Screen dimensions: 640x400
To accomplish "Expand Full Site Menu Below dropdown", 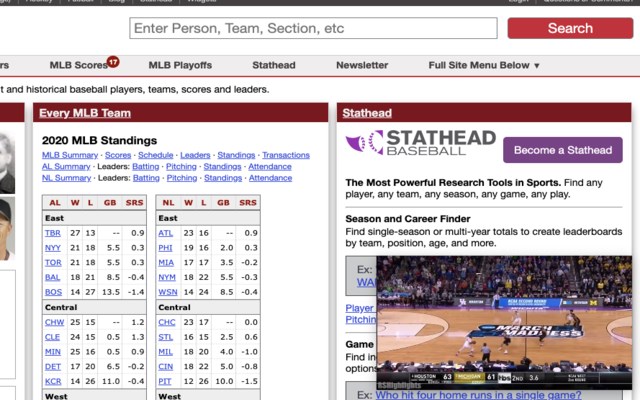I will (x=484, y=65).
